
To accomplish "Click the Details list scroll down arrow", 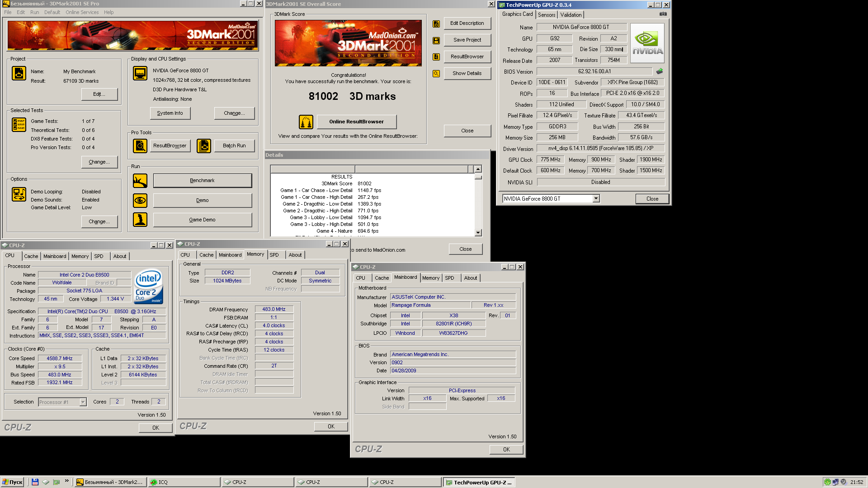I will click(478, 233).
